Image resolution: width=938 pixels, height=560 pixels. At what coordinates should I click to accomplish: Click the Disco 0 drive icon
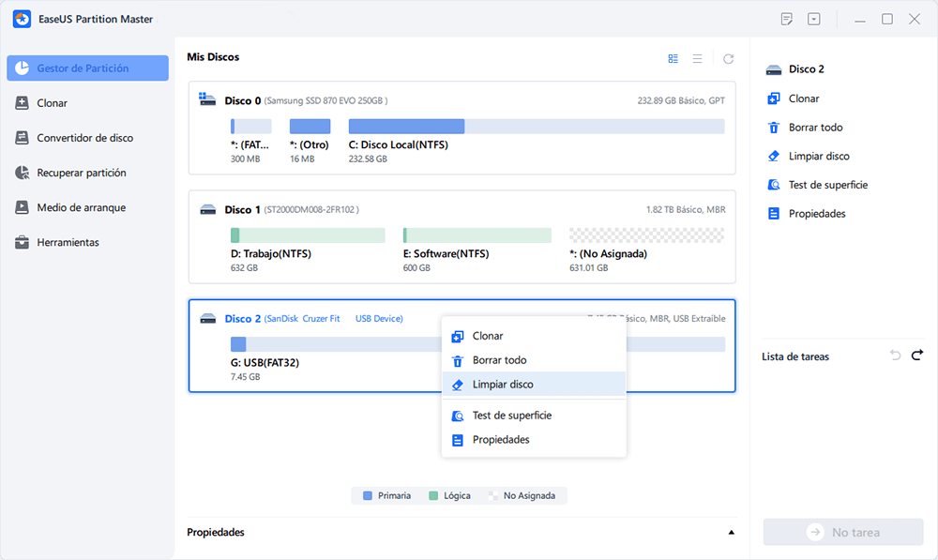click(207, 99)
